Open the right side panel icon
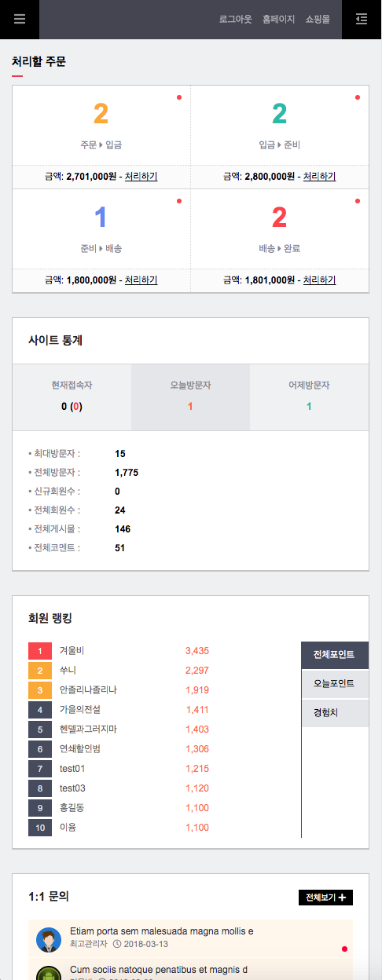Viewport: 382px width, 980px height. tap(362, 20)
